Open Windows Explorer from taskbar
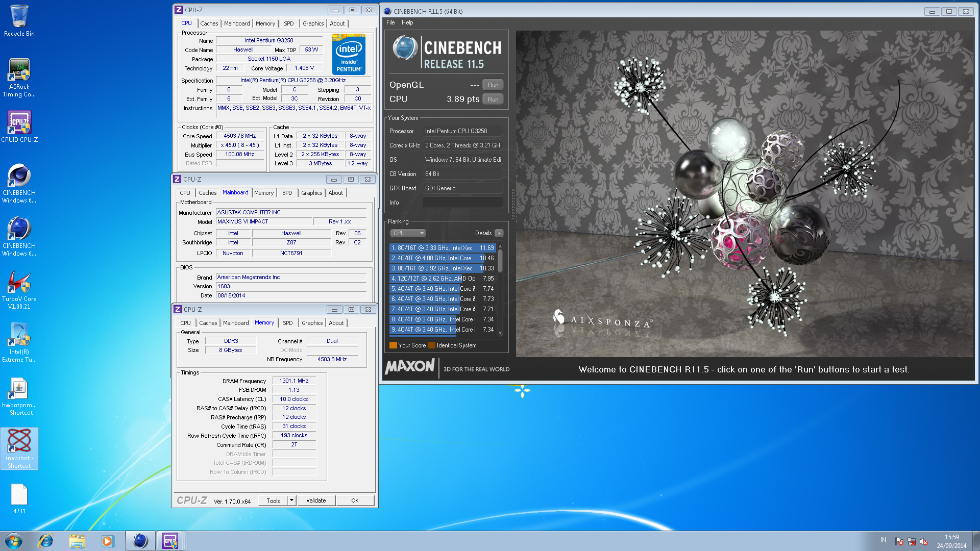The width and height of the screenshot is (980, 551). [77, 541]
